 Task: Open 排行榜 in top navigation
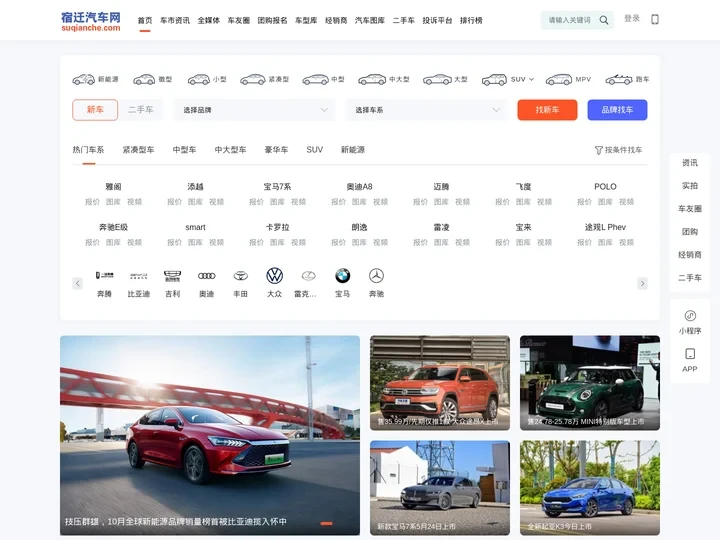tap(471, 20)
